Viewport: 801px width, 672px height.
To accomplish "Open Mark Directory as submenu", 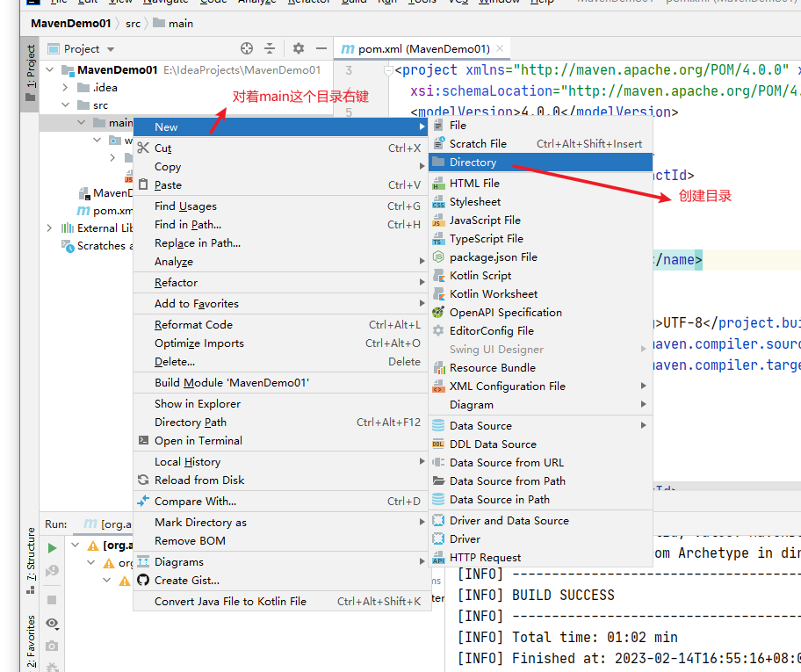I will pos(280,523).
